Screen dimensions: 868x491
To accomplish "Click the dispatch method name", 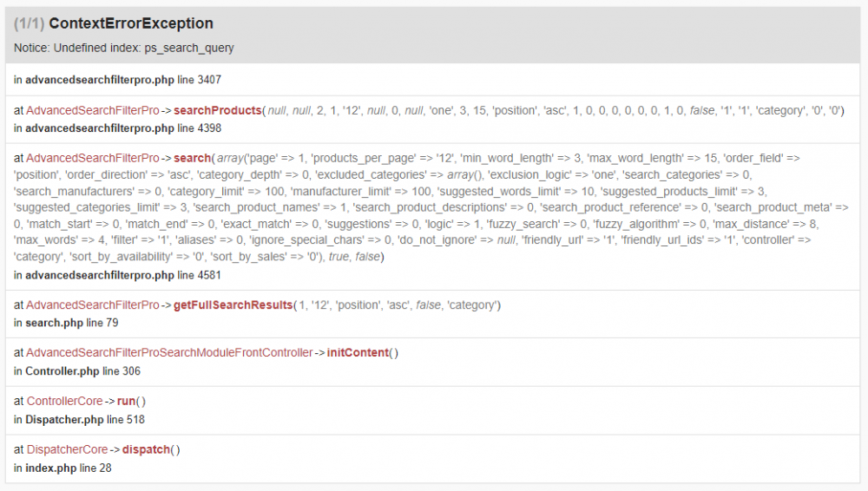I will tap(146, 449).
